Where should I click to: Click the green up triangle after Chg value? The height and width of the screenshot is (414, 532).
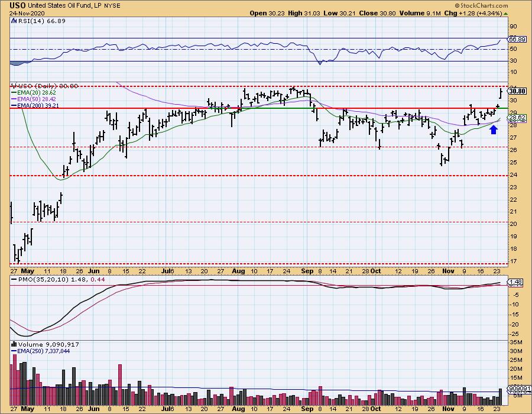tap(505, 14)
